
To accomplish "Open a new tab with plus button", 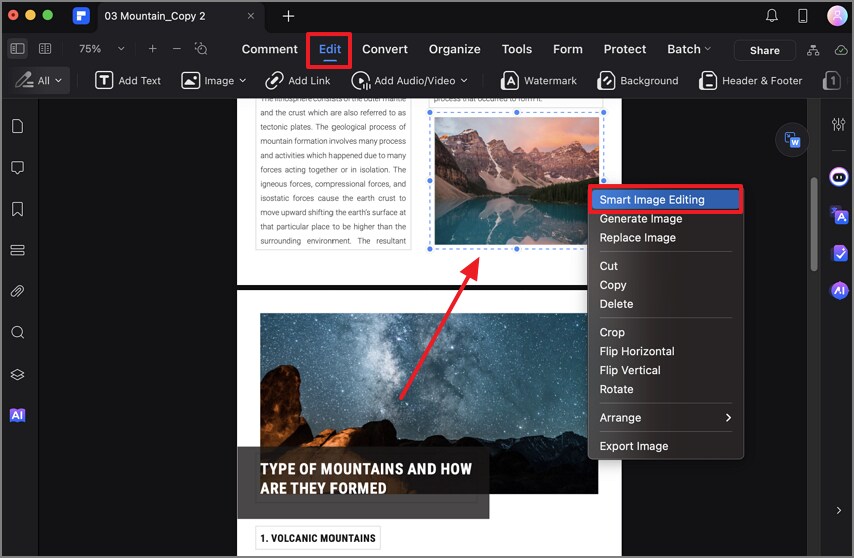I will coord(288,16).
